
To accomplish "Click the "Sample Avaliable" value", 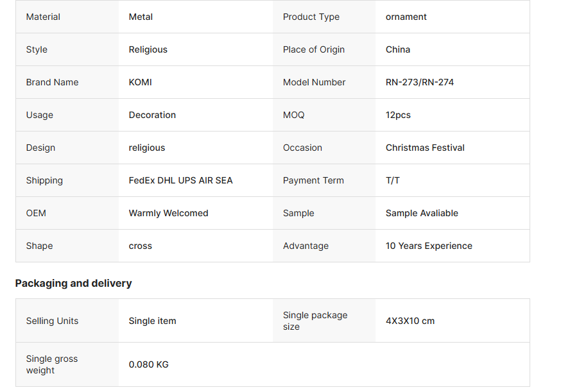I will coord(422,213).
